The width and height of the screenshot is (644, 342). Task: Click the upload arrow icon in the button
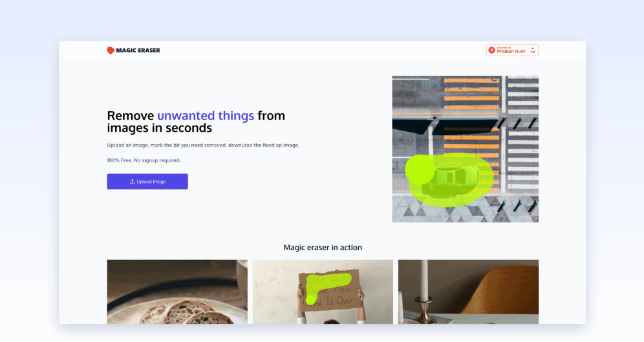[x=133, y=182]
